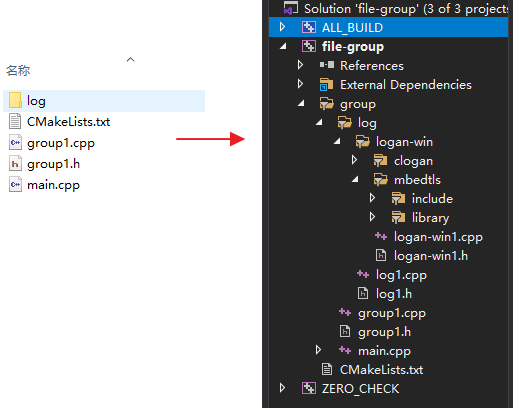Click the mbedtls filter folder icon
Viewport: 513px width, 414px height.
(x=381, y=180)
